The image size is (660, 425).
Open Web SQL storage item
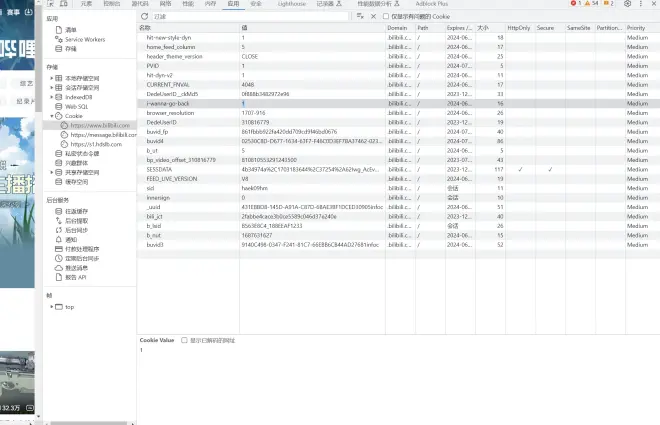click(77, 106)
